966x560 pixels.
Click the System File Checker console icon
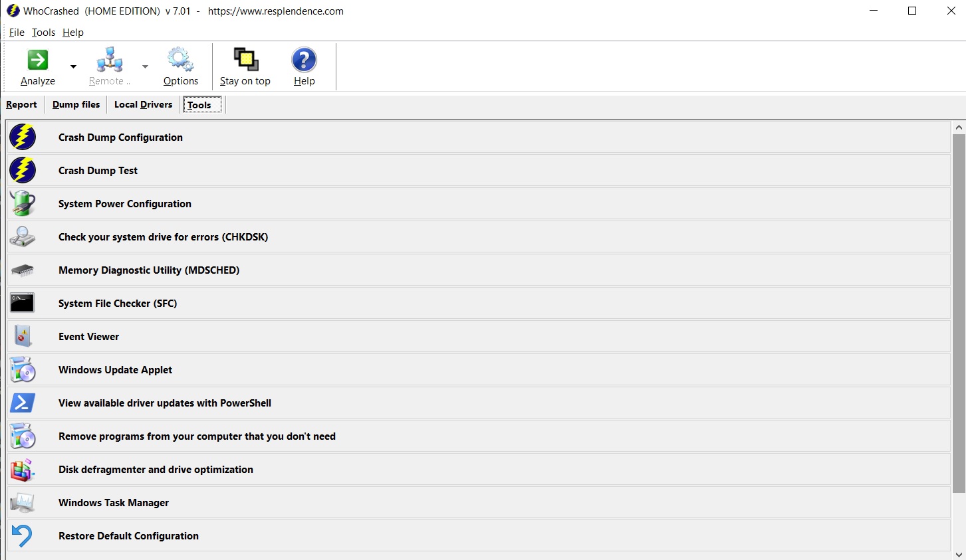pyautogui.click(x=22, y=303)
